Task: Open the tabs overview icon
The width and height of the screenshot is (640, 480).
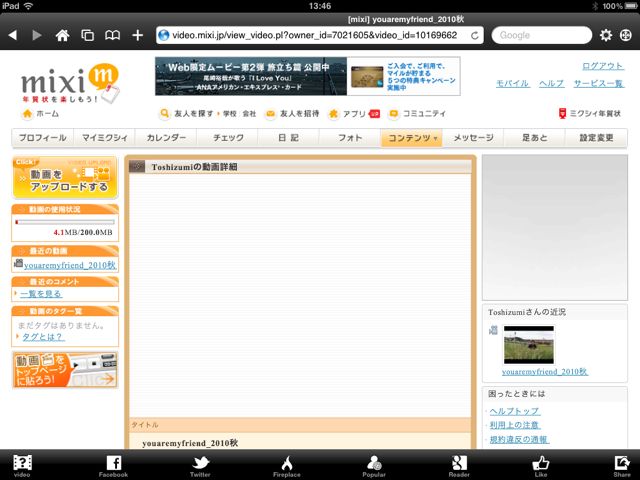Action: click(x=87, y=36)
